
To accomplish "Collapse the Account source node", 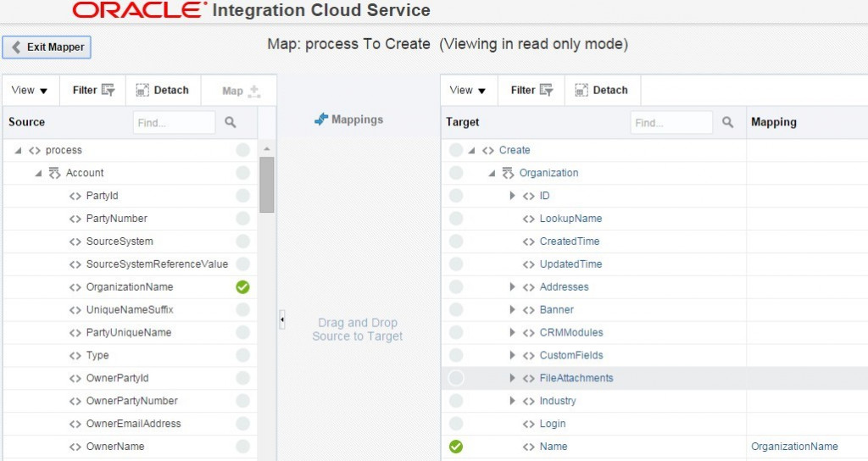I will pos(38,173).
